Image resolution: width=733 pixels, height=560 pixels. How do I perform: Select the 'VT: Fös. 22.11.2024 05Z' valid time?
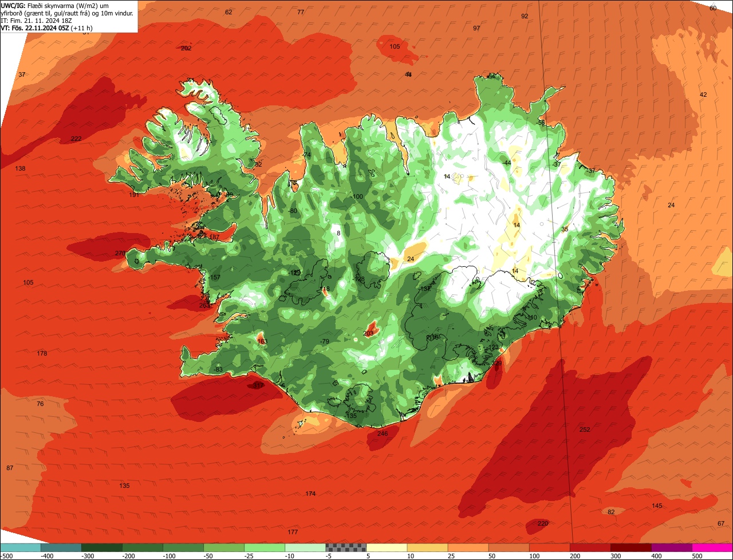coord(35,27)
